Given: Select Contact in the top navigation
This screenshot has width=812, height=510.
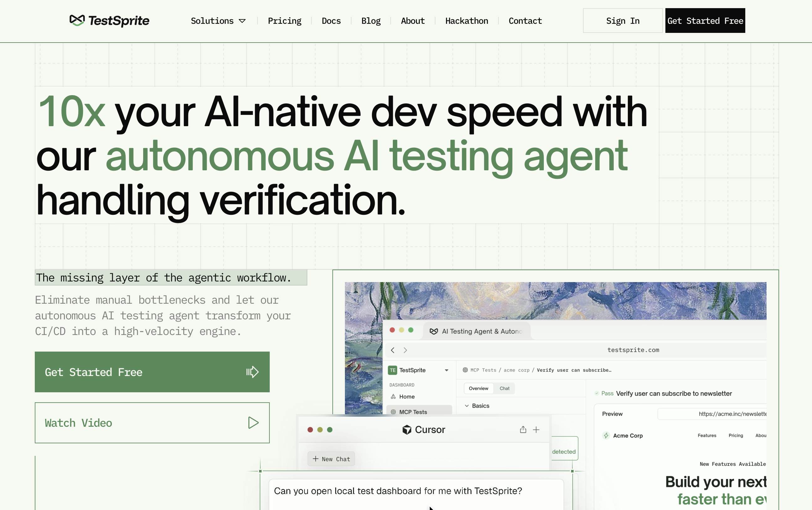Looking at the screenshot, I should pos(525,21).
